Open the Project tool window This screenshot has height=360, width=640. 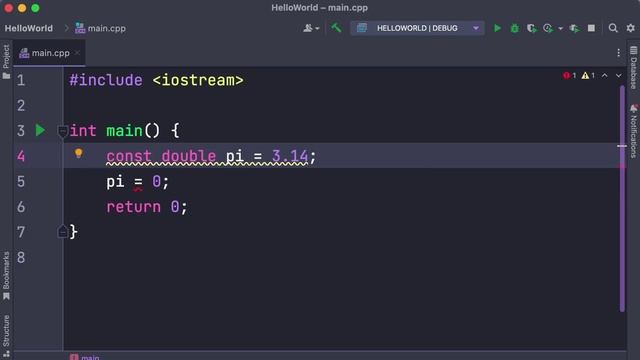pos(6,62)
